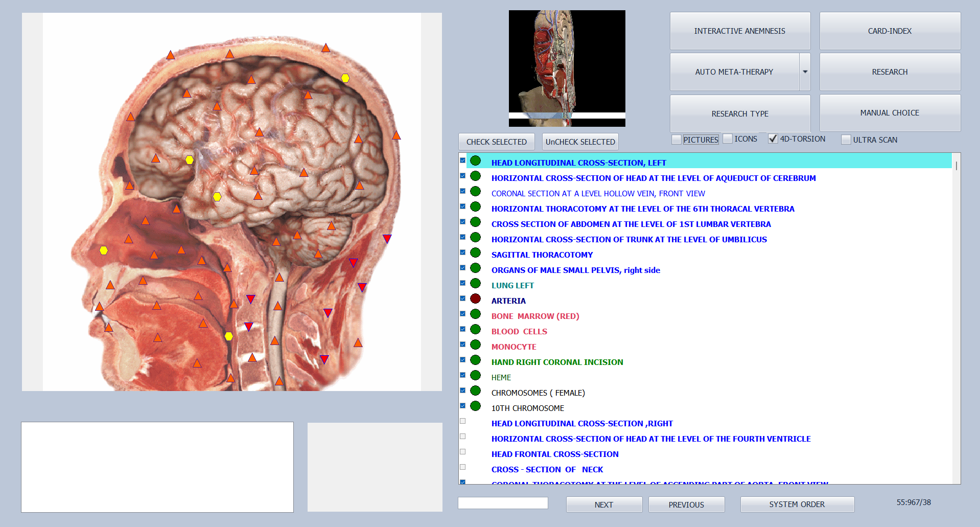This screenshot has width=980, height=527.
Task: Click green circle beside BONE MARROW (RED)
Action: click(475, 314)
